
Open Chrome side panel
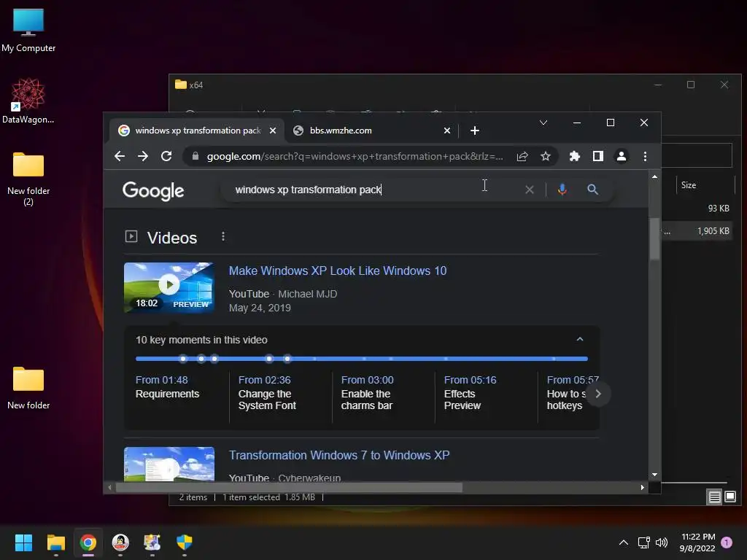pyautogui.click(x=598, y=156)
